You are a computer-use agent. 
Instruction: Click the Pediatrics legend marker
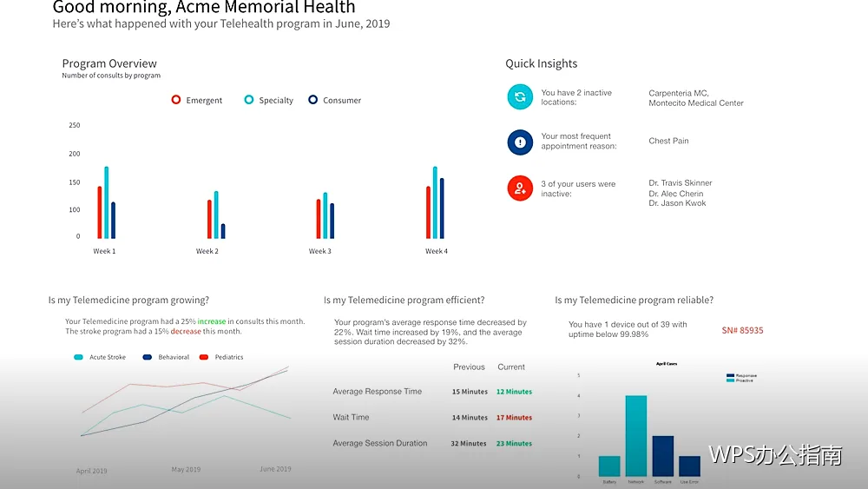[x=204, y=357]
